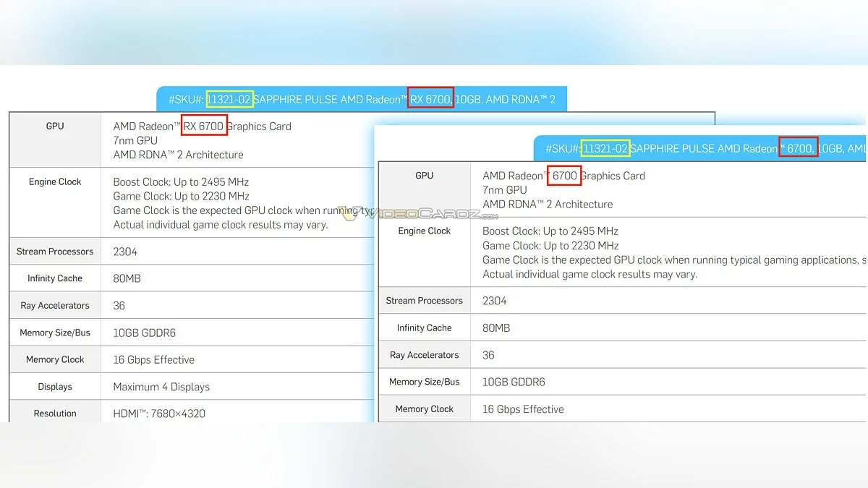
Task: Click 'Boost Clock: Up to 2495 MHz' in front table
Action: (x=550, y=231)
